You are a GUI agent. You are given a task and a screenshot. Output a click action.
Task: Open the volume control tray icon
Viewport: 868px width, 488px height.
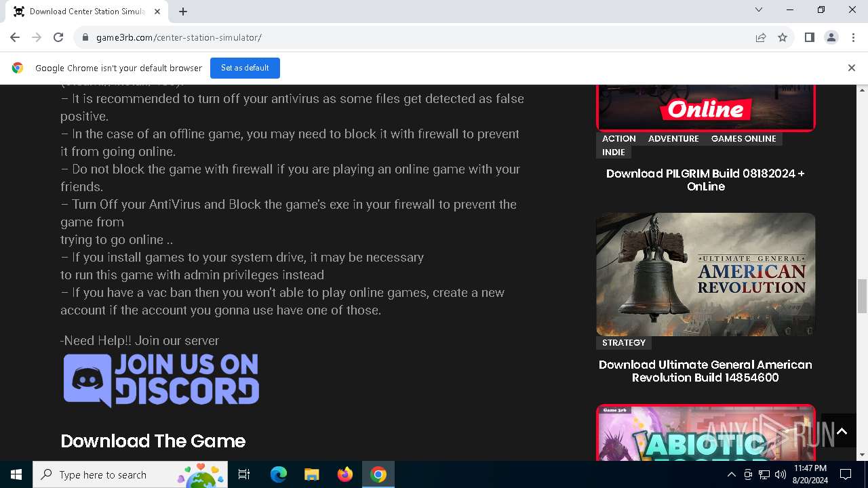(x=781, y=474)
